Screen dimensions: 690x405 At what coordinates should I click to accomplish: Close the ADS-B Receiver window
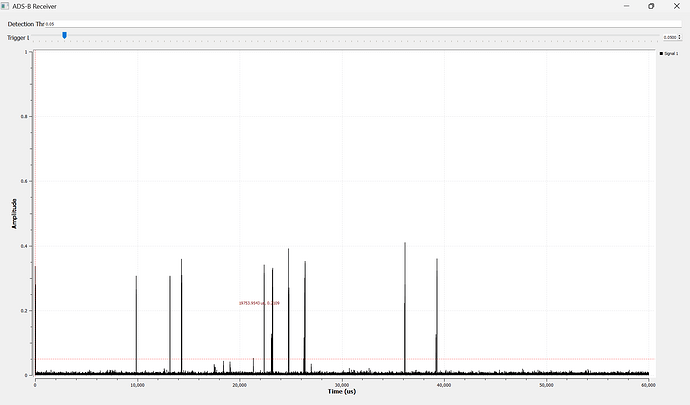[678, 6]
